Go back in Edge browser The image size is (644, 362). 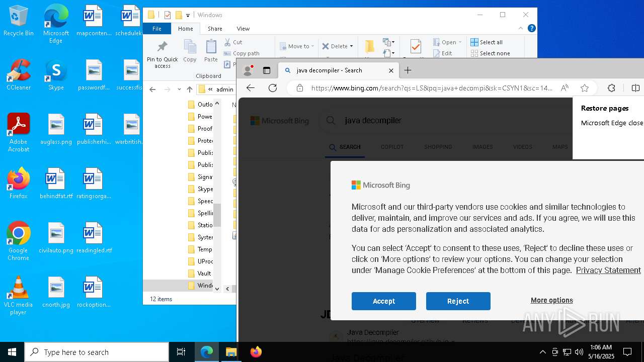click(250, 88)
